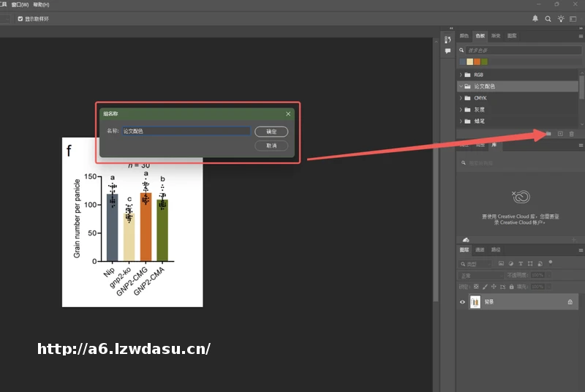Click 确定 in the group name dialog

pos(271,132)
